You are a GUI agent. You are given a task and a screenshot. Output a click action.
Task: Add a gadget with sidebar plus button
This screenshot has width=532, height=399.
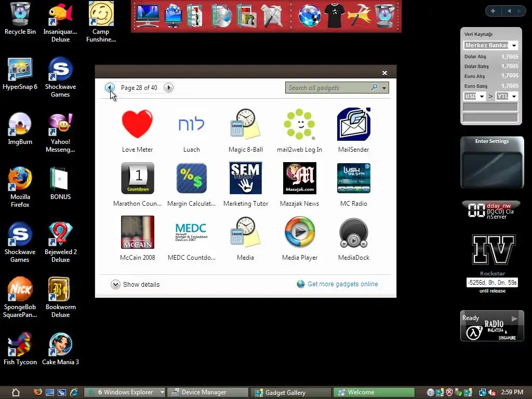click(493, 11)
